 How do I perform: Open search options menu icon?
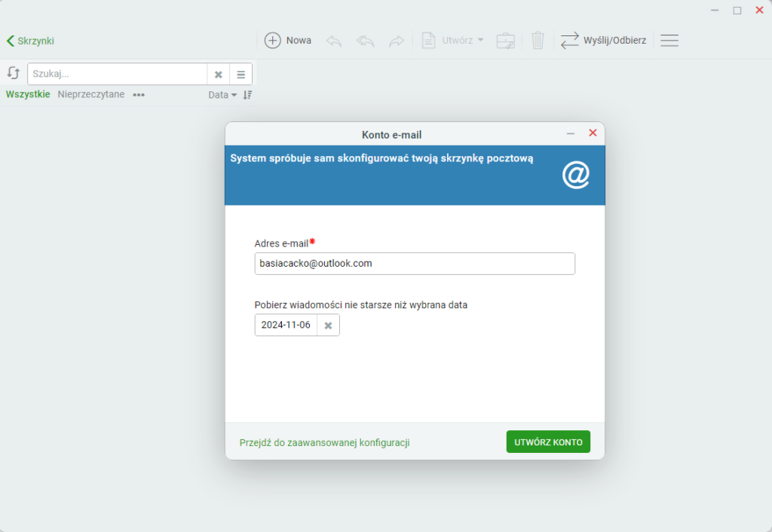pos(240,75)
